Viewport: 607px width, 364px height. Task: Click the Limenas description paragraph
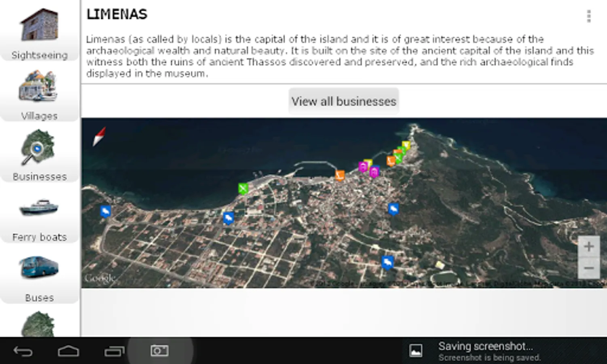click(x=340, y=56)
